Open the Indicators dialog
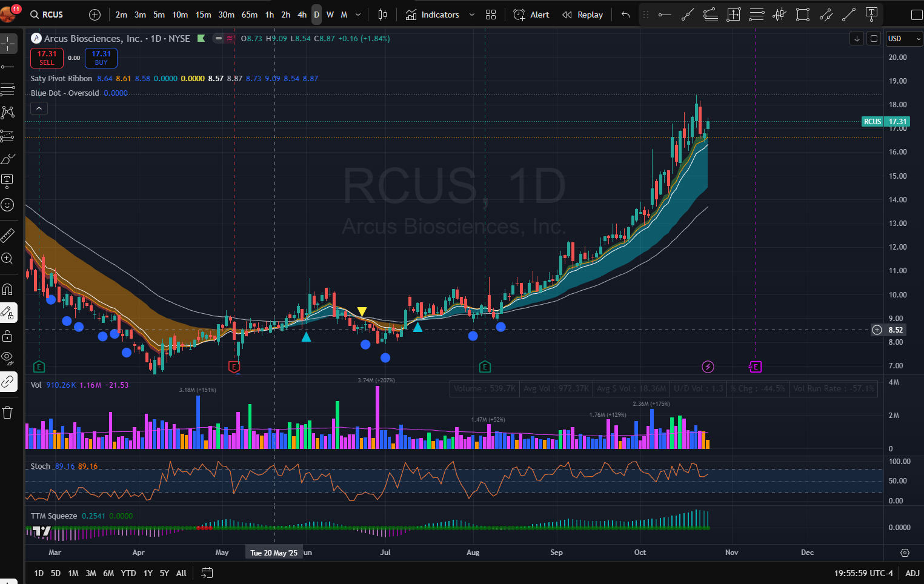This screenshot has width=924, height=584. [433, 15]
